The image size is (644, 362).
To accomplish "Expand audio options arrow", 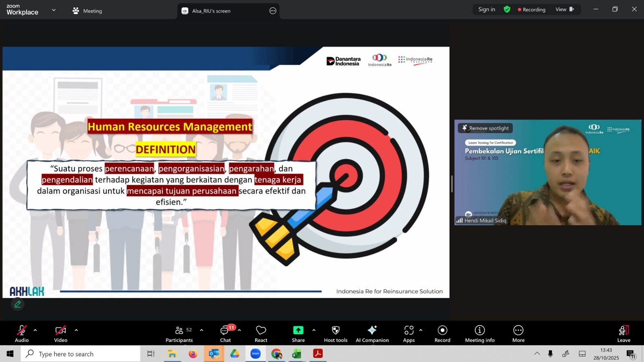I will tap(35, 330).
